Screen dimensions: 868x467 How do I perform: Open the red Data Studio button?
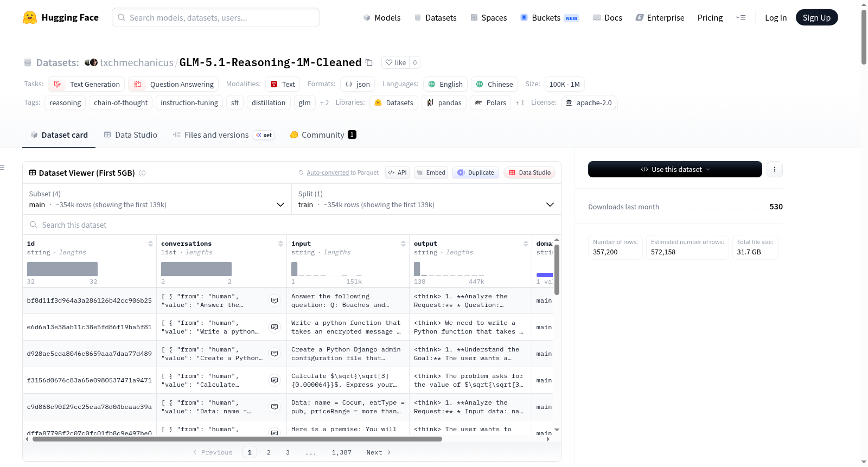pyautogui.click(x=529, y=172)
